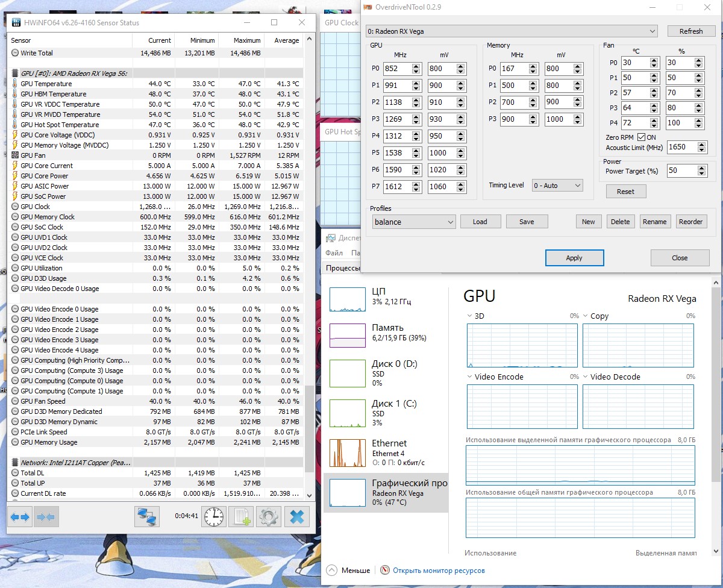The height and width of the screenshot is (588, 723).
Task: Click the Refresh button in OverdriveNTool
Action: 690,31
